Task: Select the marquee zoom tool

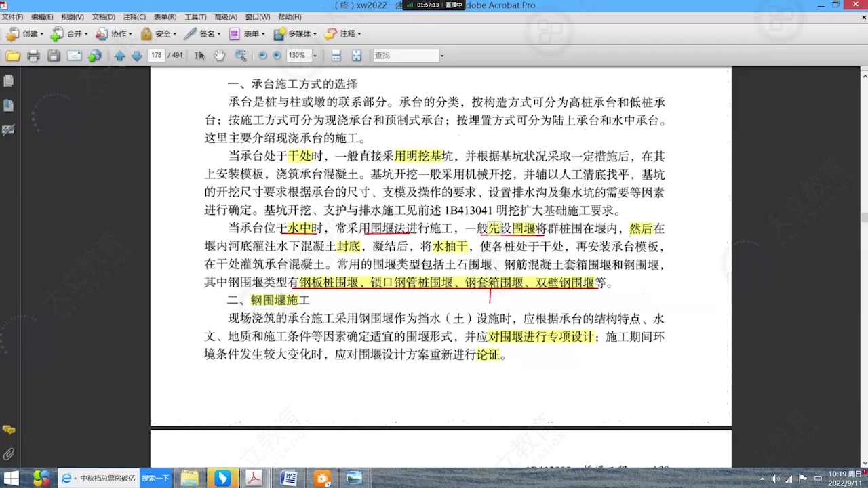Action: point(241,56)
